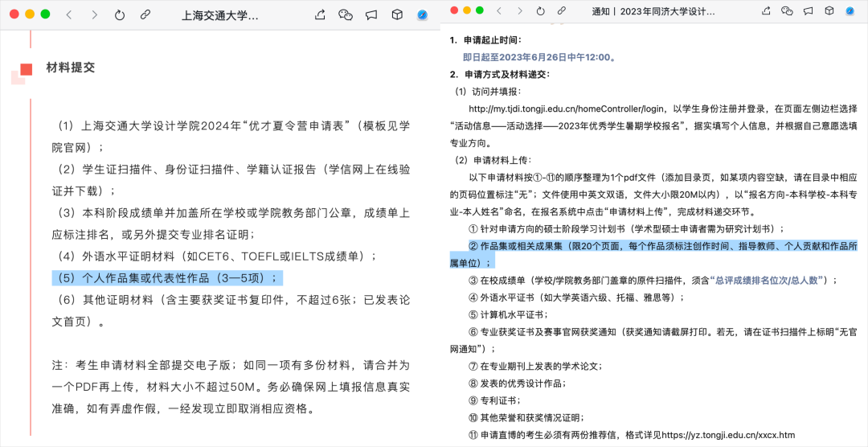Share the 同济大学 notice page
Viewport: 868px width, 447px height.
766,10
